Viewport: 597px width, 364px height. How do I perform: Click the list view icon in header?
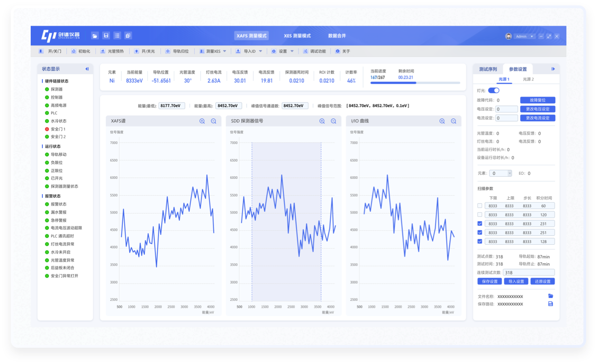point(117,36)
